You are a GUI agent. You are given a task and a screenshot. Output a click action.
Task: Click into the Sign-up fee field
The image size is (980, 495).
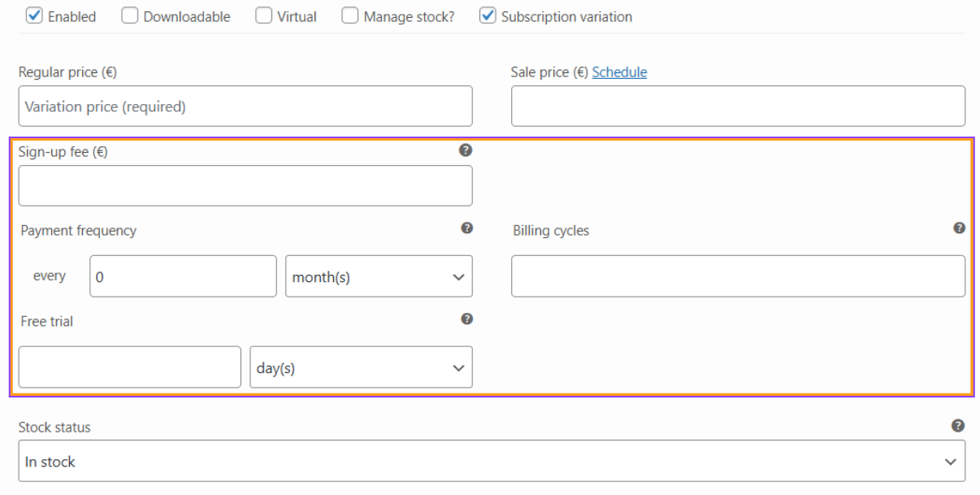click(245, 186)
